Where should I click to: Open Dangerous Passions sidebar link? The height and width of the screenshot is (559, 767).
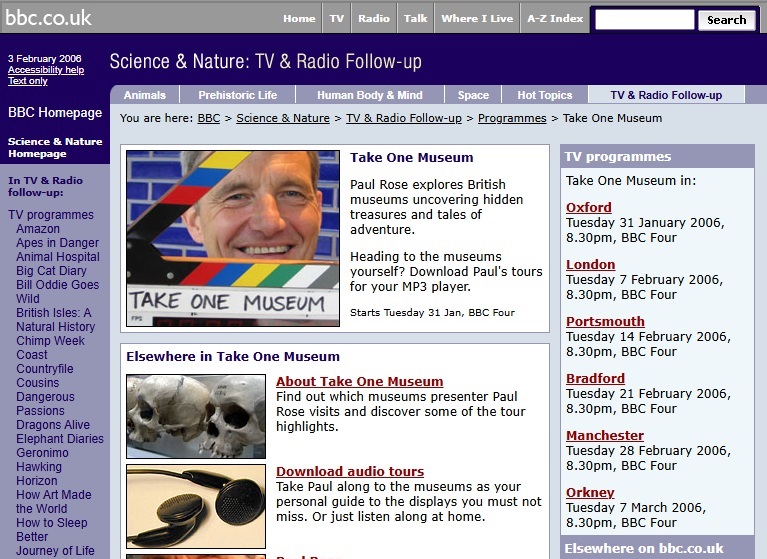pos(45,403)
